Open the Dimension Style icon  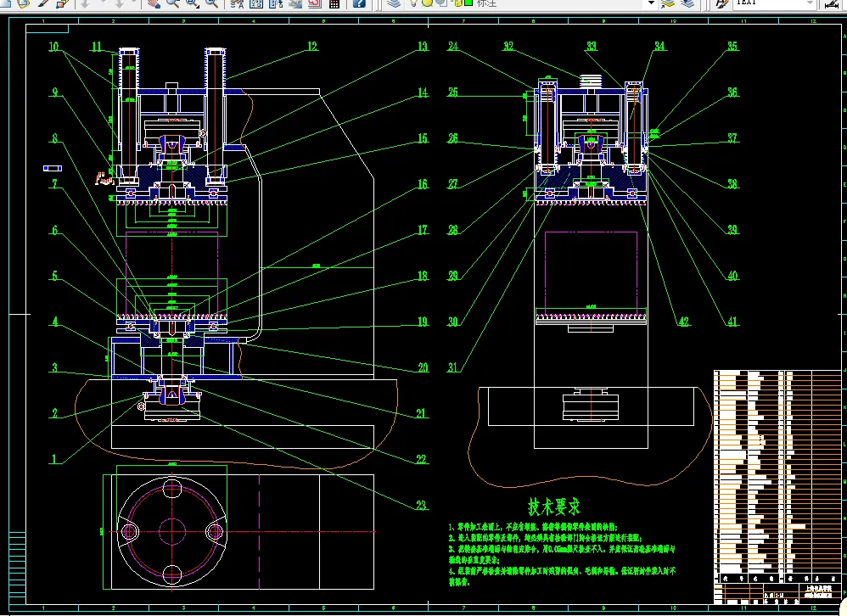(x=833, y=3)
